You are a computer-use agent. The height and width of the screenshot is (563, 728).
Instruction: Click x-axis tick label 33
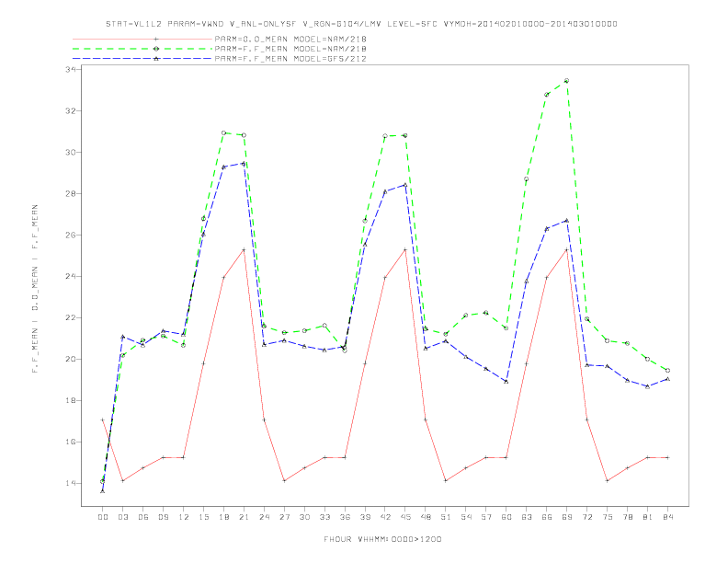click(x=324, y=517)
